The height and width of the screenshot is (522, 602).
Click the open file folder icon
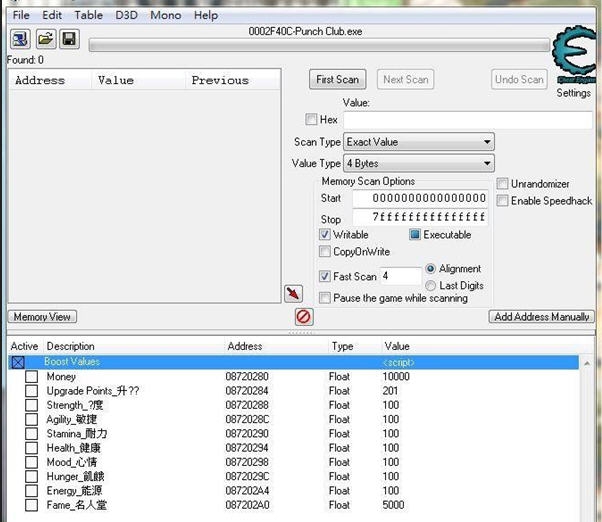point(45,39)
